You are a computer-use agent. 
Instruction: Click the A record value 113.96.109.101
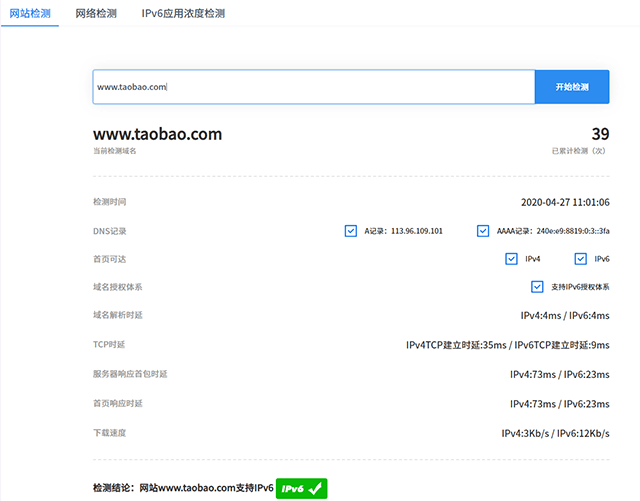(x=417, y=231)
